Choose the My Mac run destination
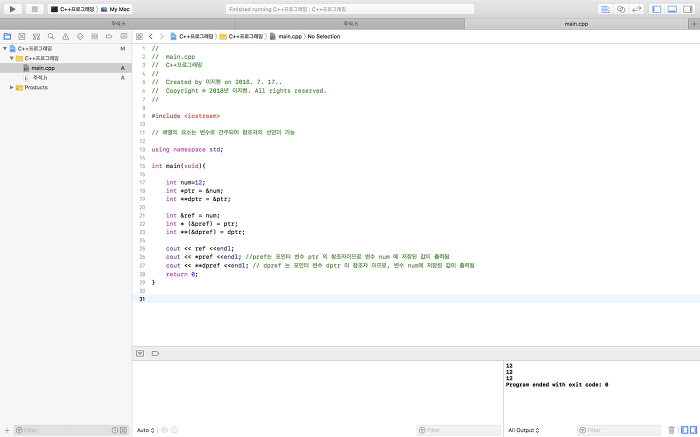 (x=115, y=9)
